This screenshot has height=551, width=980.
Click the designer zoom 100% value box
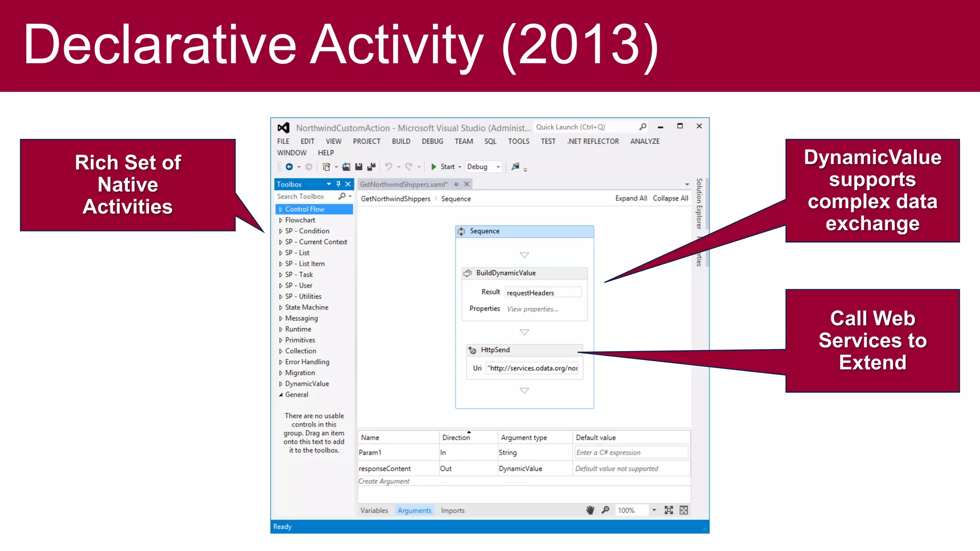[x=632, y=510]
